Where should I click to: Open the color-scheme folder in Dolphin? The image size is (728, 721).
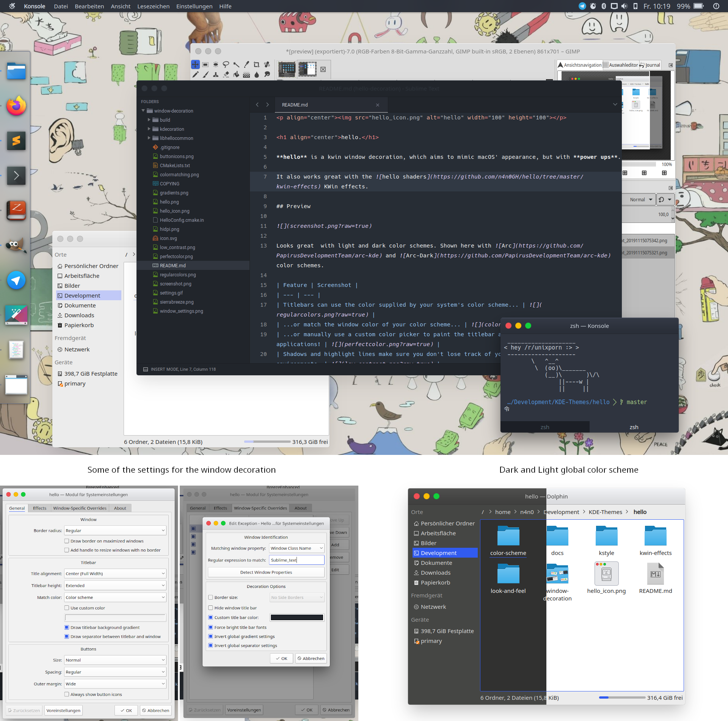pyautogui.click(x=508, y=536)
